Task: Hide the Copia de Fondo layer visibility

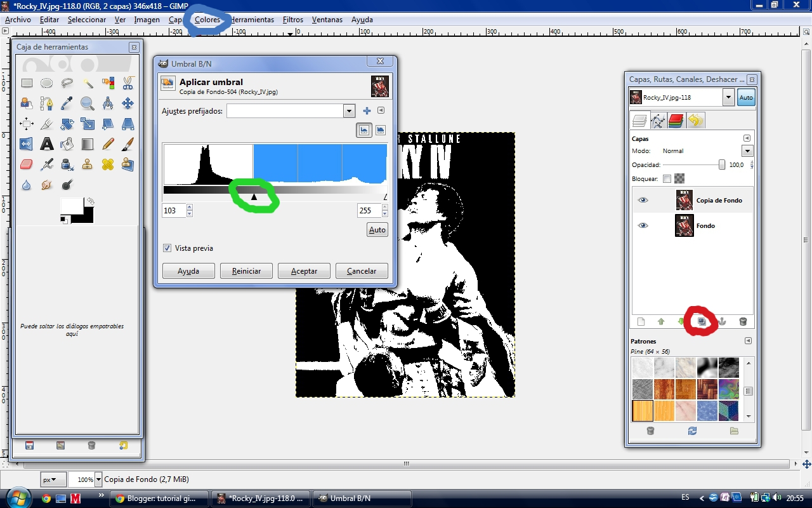Action: [643, 200]
